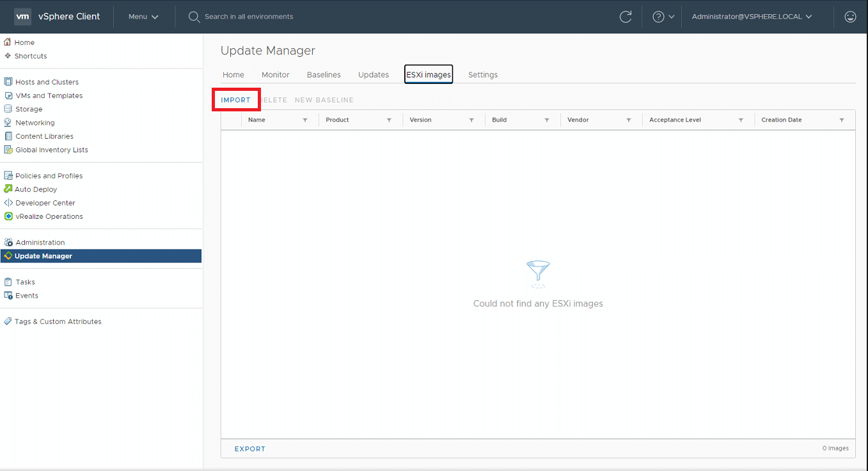The image size is (868, 471).
Task: Sort by the Creation Date column header
Action: coord(781,120)
